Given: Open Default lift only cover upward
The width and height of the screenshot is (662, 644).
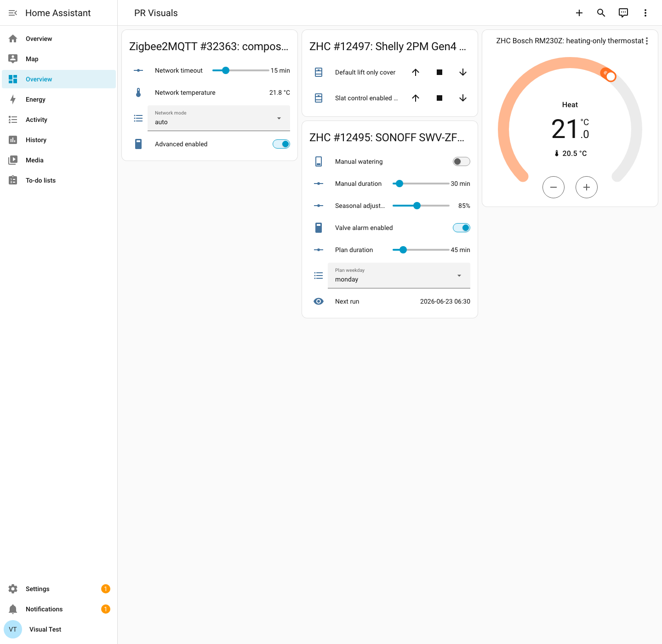Looking at the screenshot, I should point(416,72).
